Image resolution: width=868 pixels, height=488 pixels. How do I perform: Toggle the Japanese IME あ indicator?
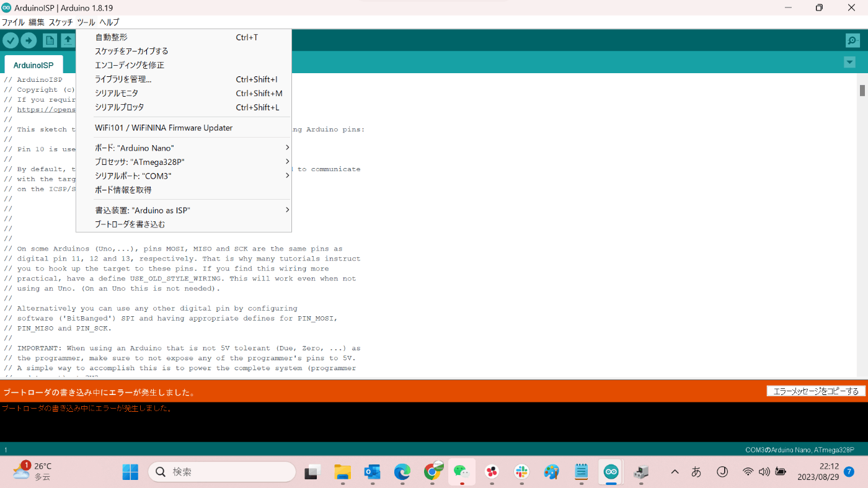click(x=696, y=472)
